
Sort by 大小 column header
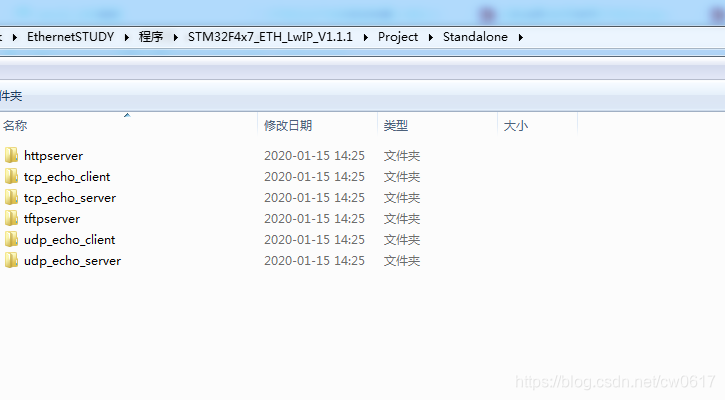pos(538,125)
